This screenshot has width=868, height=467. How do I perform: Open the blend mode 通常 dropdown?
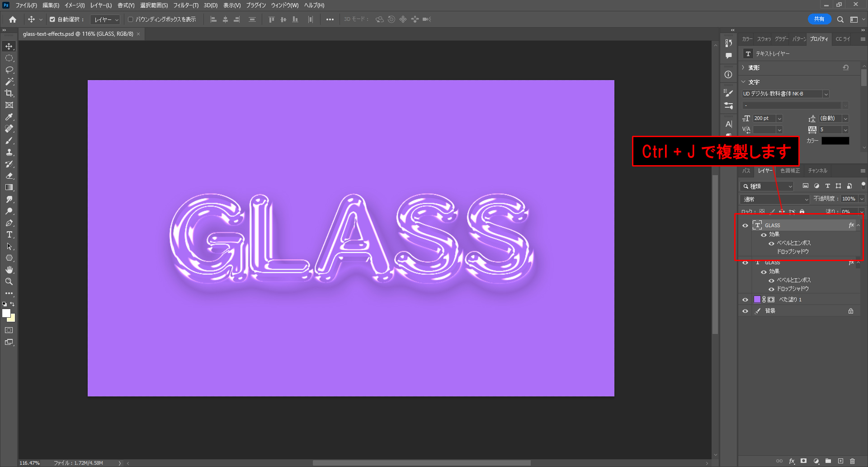pyautogui.click(x=774, y=199)
